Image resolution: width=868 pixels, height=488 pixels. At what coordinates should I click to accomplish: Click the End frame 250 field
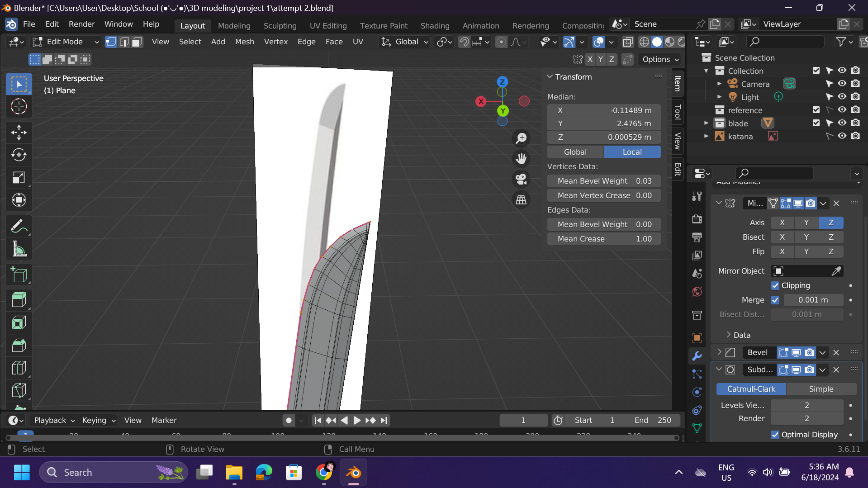pyautogui.click(x=653, y=420)
